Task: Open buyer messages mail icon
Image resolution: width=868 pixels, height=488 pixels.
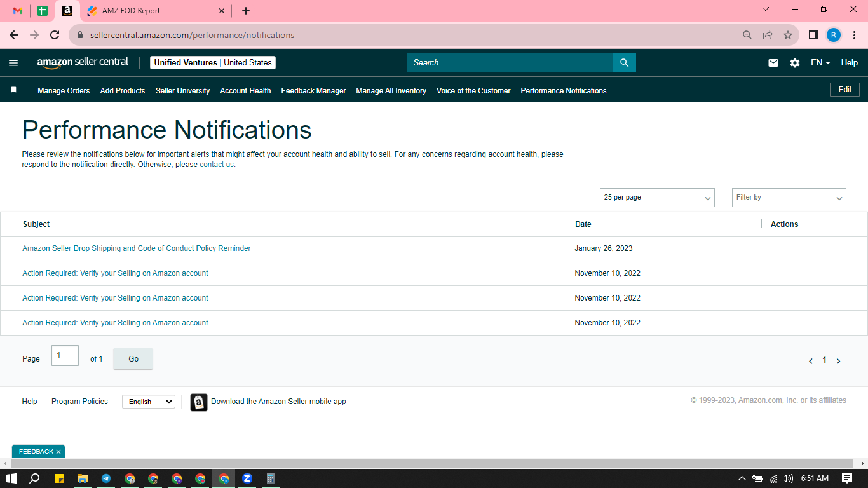Action: tap(773, 63)
